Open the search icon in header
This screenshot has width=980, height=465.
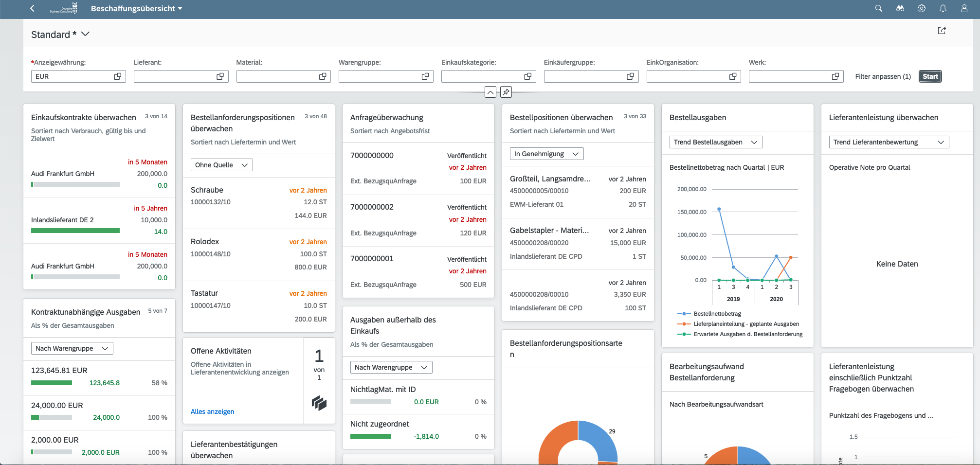point(878,8)
